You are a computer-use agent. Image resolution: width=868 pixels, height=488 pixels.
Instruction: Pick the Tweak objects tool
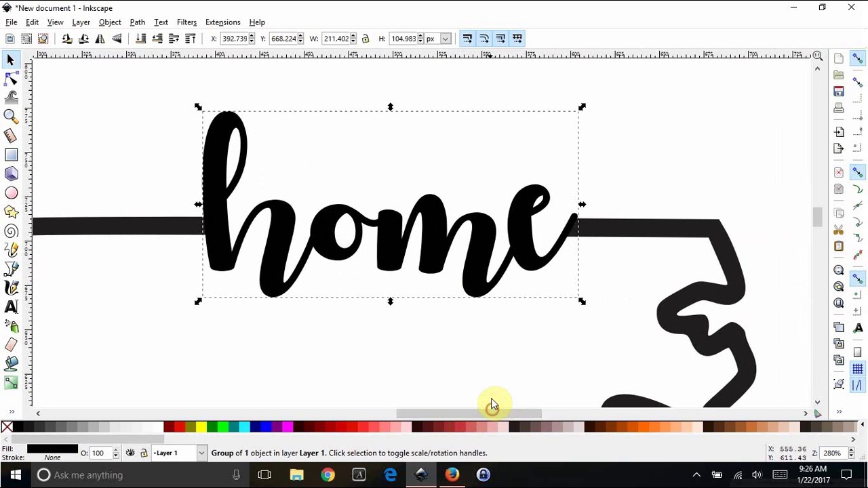(10, 98)
